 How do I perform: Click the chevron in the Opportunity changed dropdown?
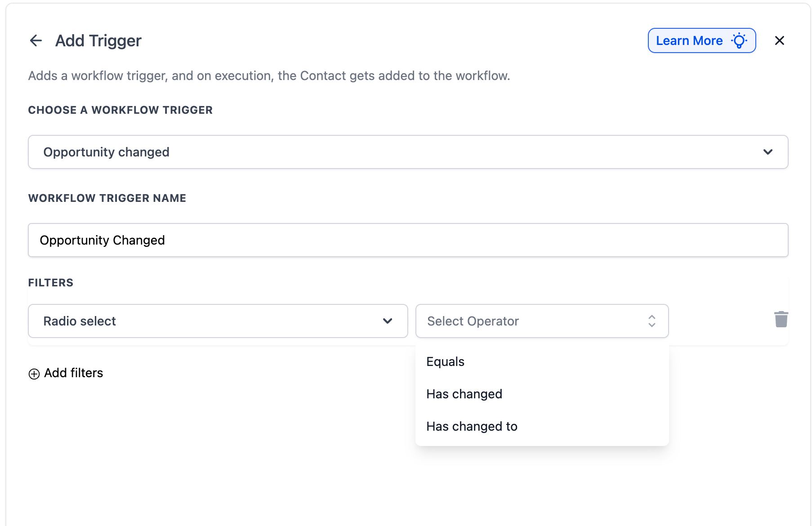tap(767, 152)
